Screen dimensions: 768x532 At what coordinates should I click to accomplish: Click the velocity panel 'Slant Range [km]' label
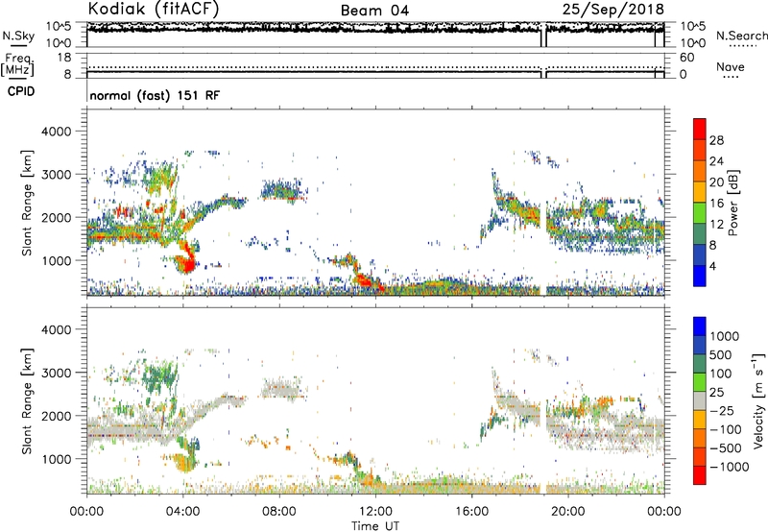[x=27, y=400]
